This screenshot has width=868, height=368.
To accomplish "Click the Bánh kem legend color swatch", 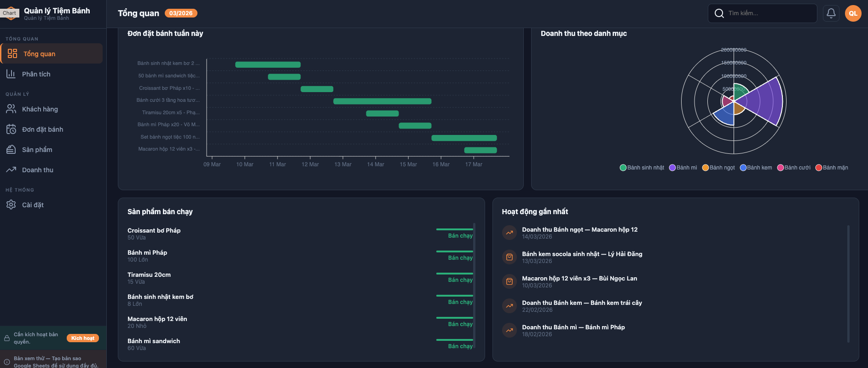I will (743, 168).
